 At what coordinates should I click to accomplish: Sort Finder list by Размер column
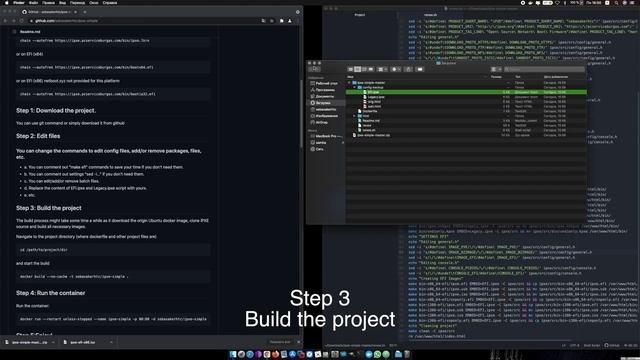pos(496,77)
